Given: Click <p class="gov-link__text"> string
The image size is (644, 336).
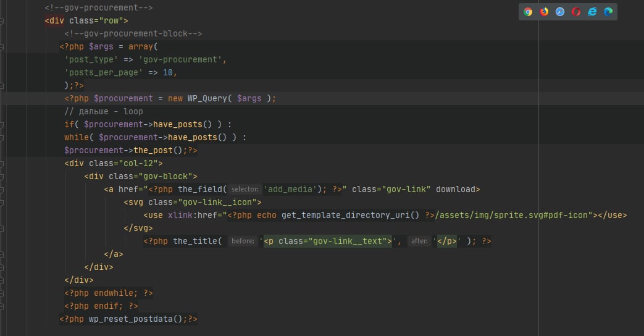Looking at the screenshot, I should pos(328,241).
